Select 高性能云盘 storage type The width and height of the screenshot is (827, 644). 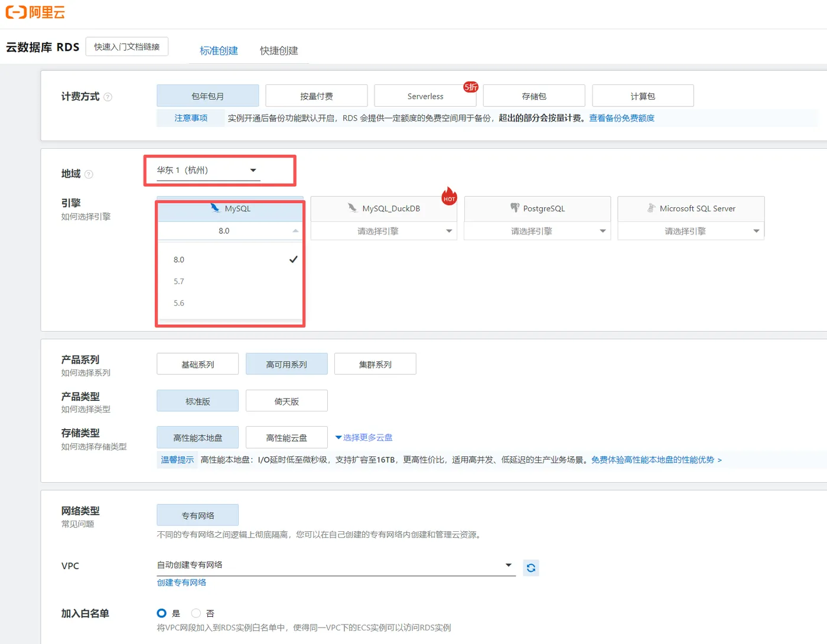[286, 437]
